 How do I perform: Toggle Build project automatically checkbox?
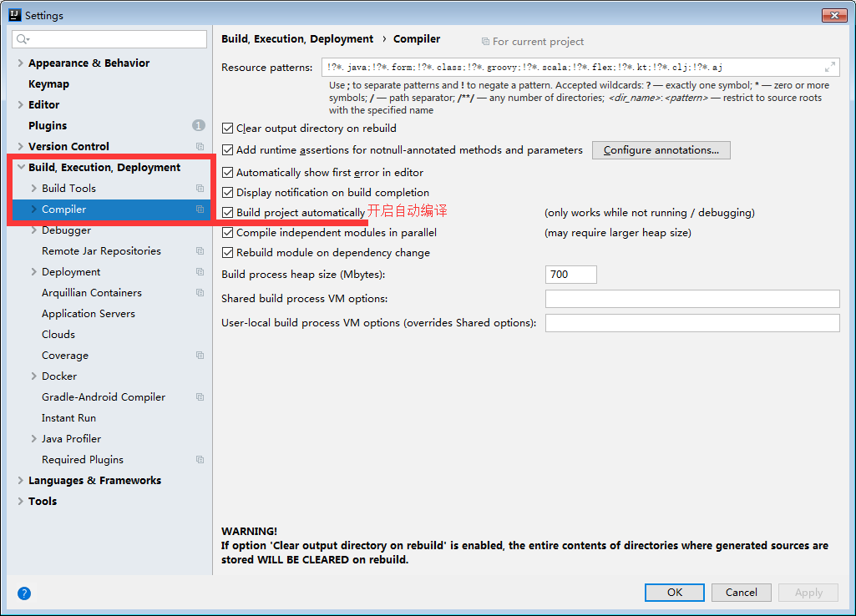[228, 213]
